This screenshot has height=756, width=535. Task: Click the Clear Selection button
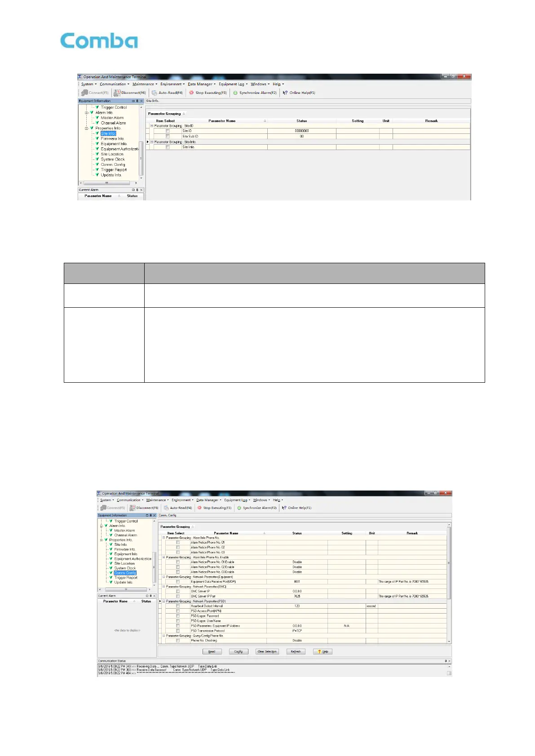(x=267, y=651)
